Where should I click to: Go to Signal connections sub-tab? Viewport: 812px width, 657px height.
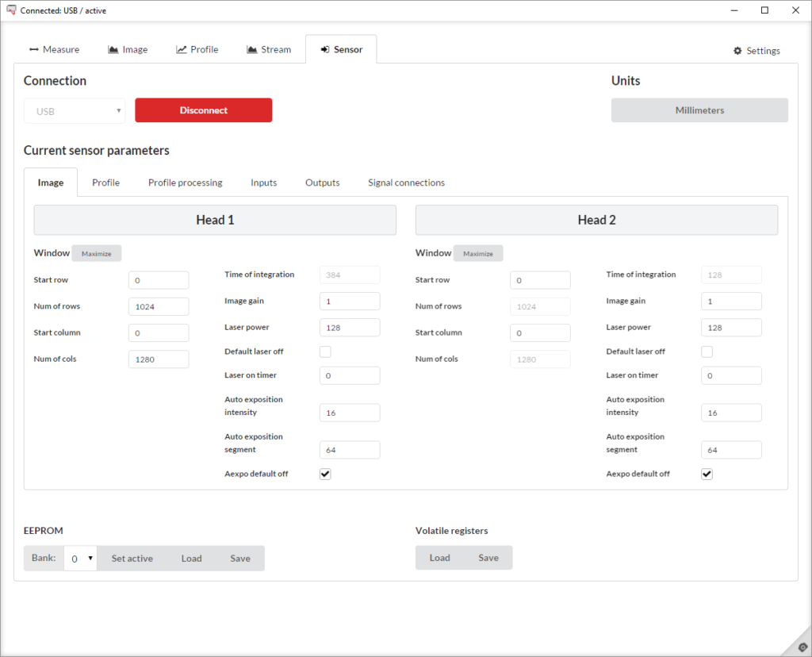point(406,182)
